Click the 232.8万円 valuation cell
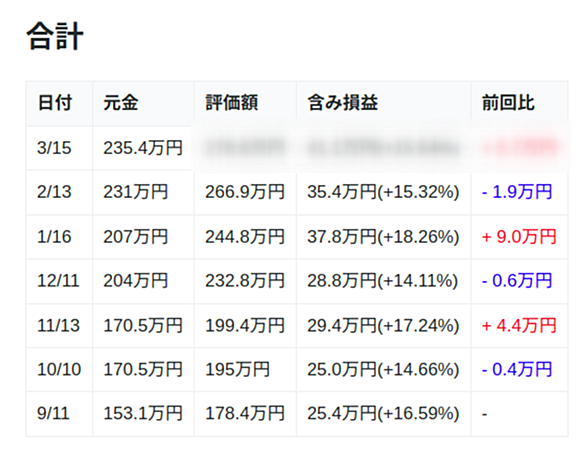The image size is (586, 470). click(245, 281)
